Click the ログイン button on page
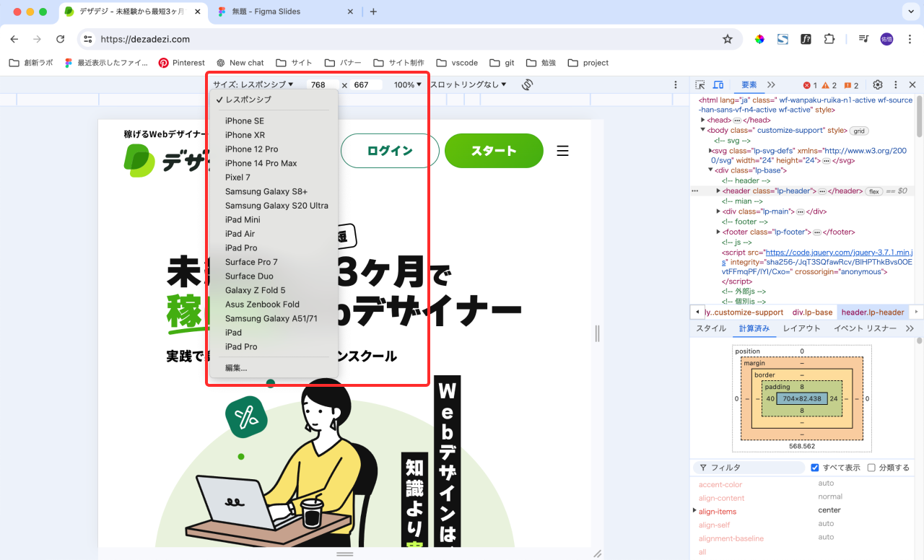 (x=390, y=151)
